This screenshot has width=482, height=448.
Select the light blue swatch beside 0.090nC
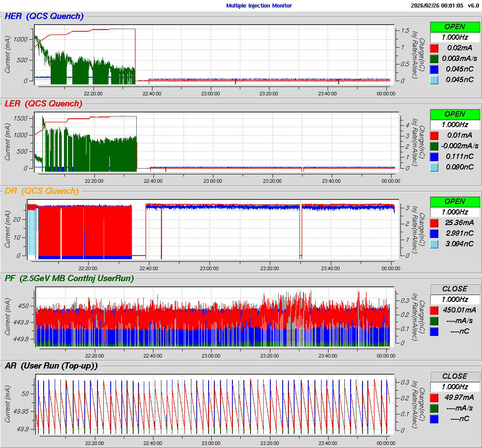pyautogui.click(x=434, y=167)
